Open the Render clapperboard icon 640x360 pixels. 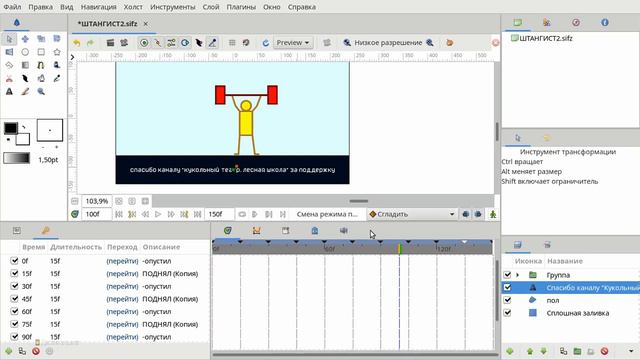(x=110, y=43)
